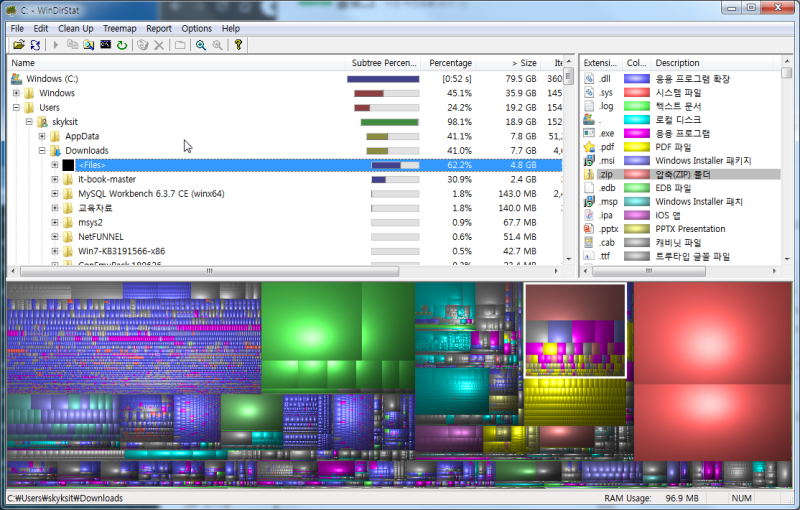Screen dimensions: 800x510
Task: Expand the AppData folder node
Action: (x=42, y=136)
